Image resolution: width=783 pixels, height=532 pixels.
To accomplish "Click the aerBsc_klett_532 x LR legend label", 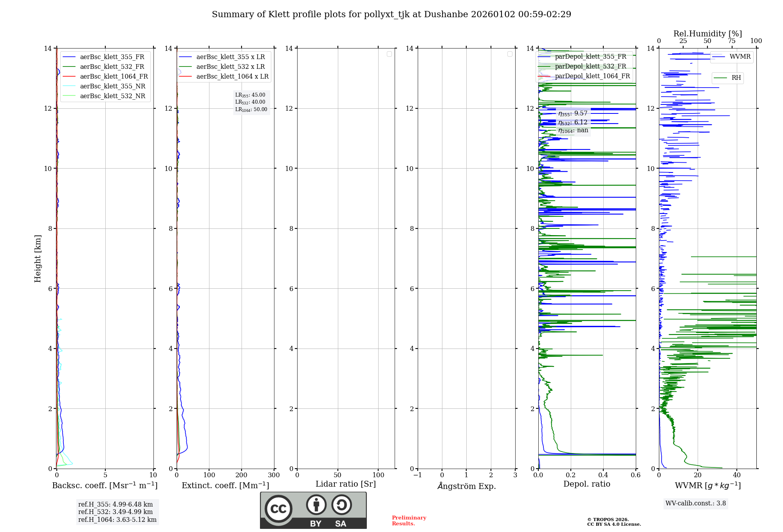I will coord(230,67).
